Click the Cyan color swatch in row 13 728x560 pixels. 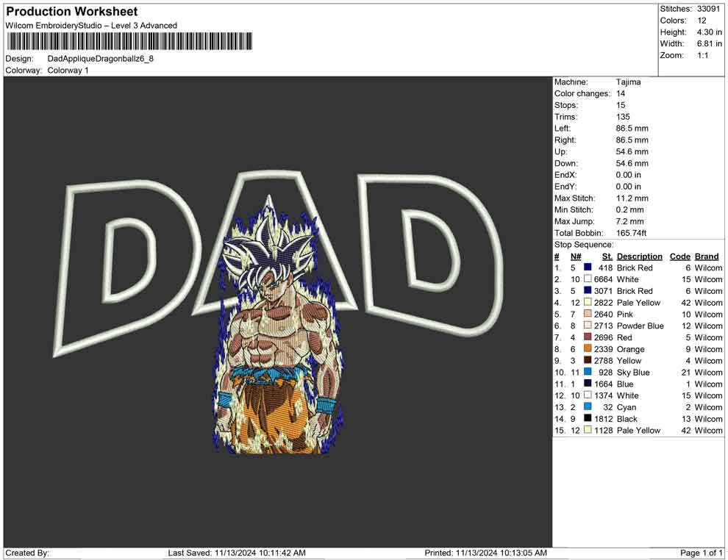[588, 406]
